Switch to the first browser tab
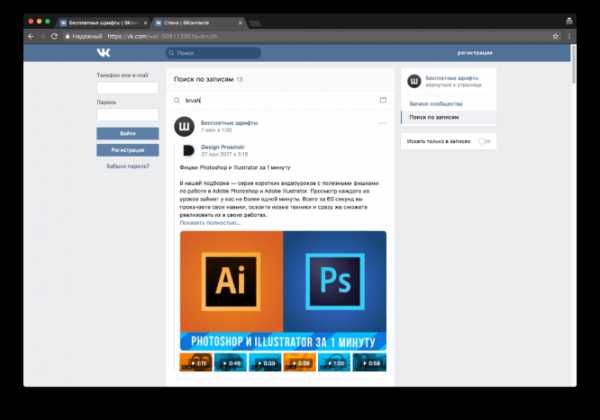 (103, 23)
